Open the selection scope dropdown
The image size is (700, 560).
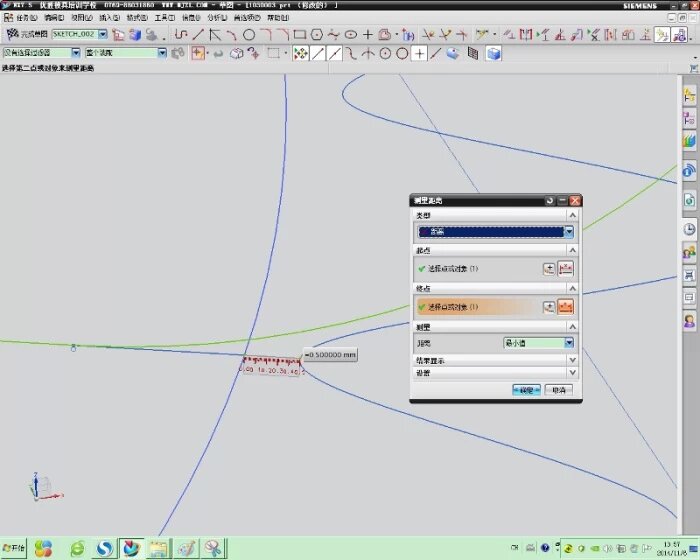tap(162, 53)
